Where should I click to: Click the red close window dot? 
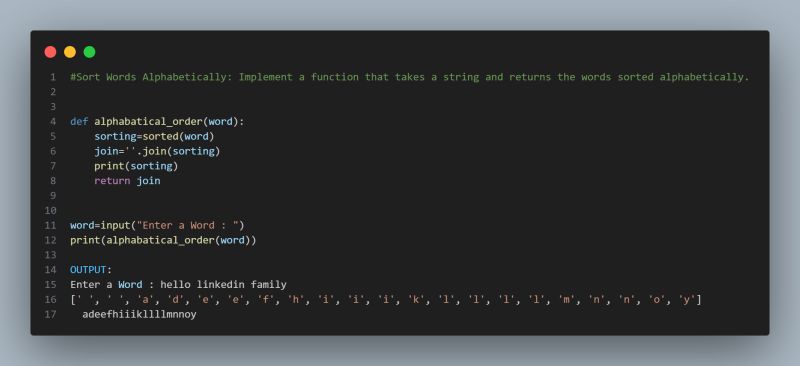(x=51, y=52)
